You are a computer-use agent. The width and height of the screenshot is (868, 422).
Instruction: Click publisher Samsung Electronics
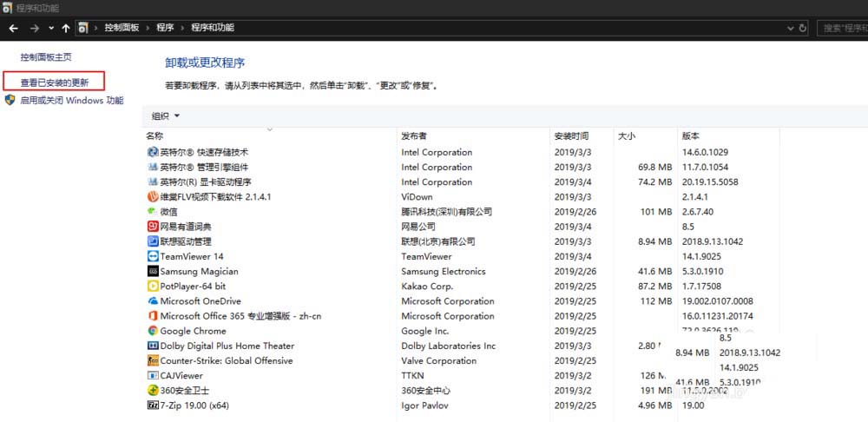pos(444,272)
